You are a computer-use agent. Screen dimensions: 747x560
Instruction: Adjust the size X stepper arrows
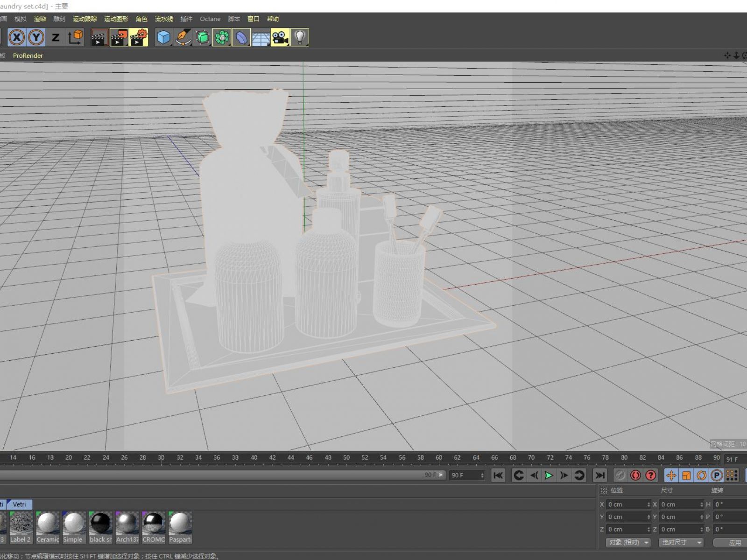click(x=701, y=504)
